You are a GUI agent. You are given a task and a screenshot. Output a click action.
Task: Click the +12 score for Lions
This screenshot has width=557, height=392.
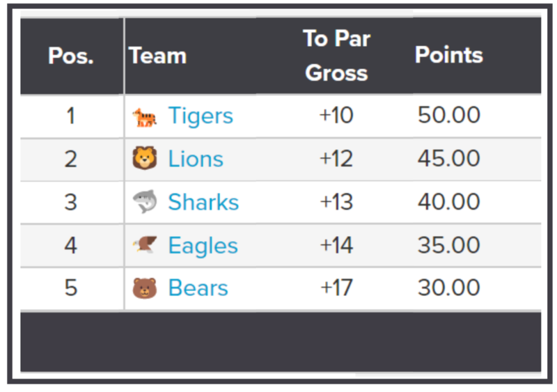coord(336,159)
